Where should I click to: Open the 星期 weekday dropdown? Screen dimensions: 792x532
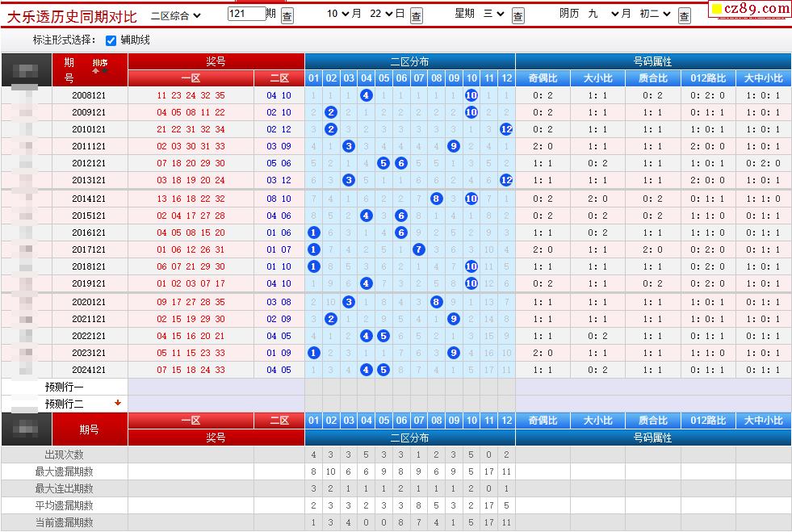pos(493,15)
